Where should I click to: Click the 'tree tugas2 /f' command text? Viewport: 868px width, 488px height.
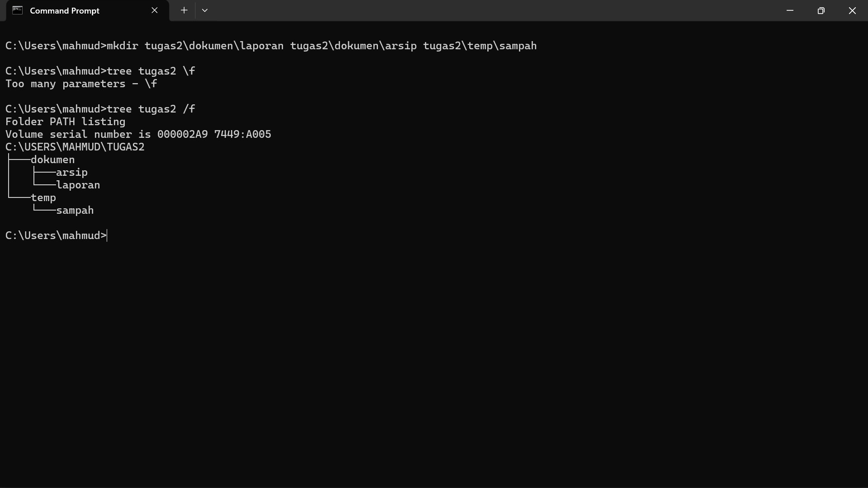pyautogui.click(x=151, y=109)
